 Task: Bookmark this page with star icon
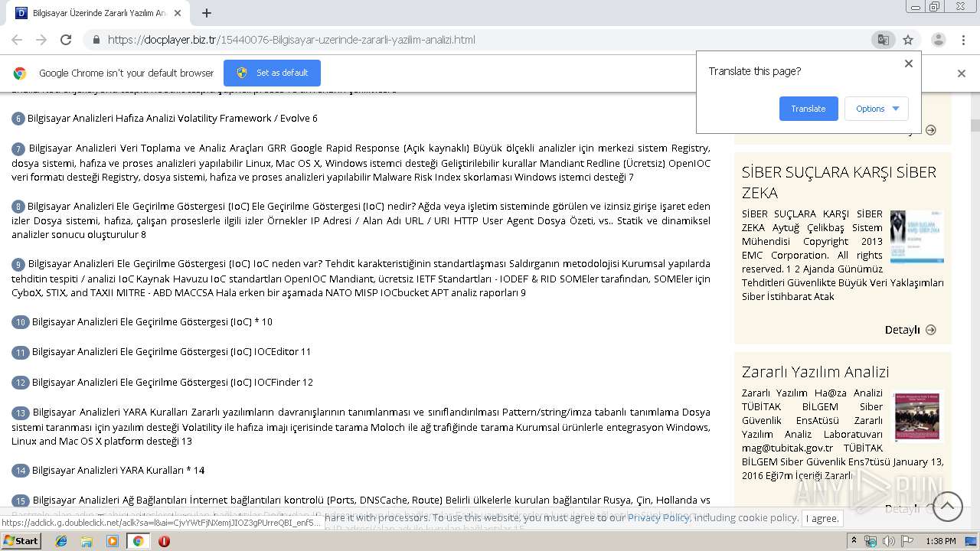[x=908, y=40]
